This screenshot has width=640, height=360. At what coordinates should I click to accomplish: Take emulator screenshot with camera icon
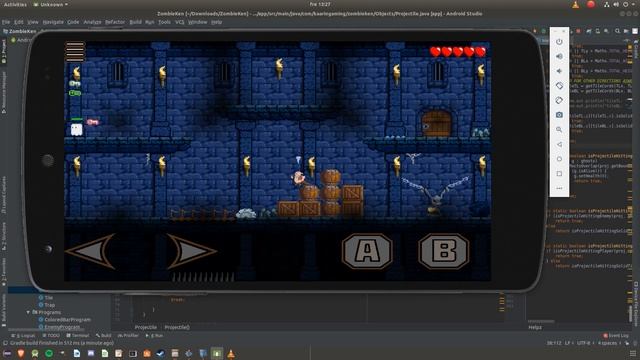click(x=559, y=115)
